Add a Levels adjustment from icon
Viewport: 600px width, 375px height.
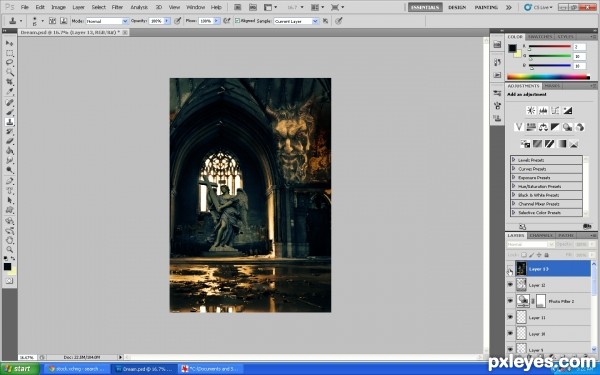click(543, 111)
